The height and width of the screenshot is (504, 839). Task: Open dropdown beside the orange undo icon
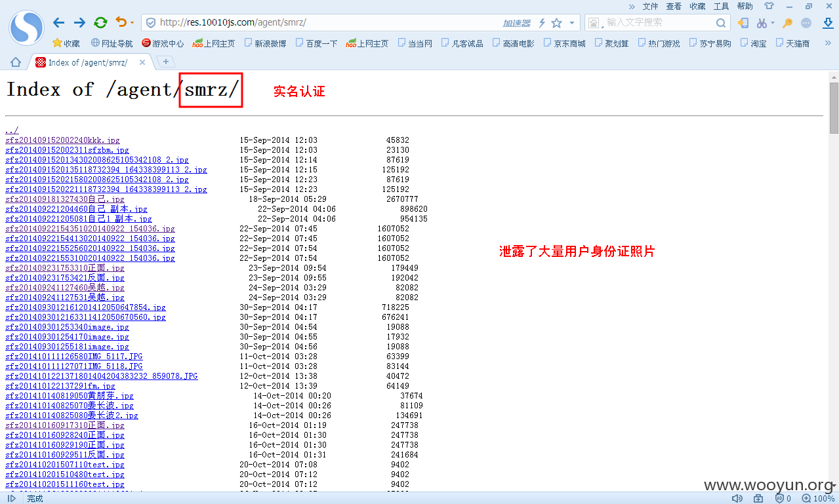[132, 23]
